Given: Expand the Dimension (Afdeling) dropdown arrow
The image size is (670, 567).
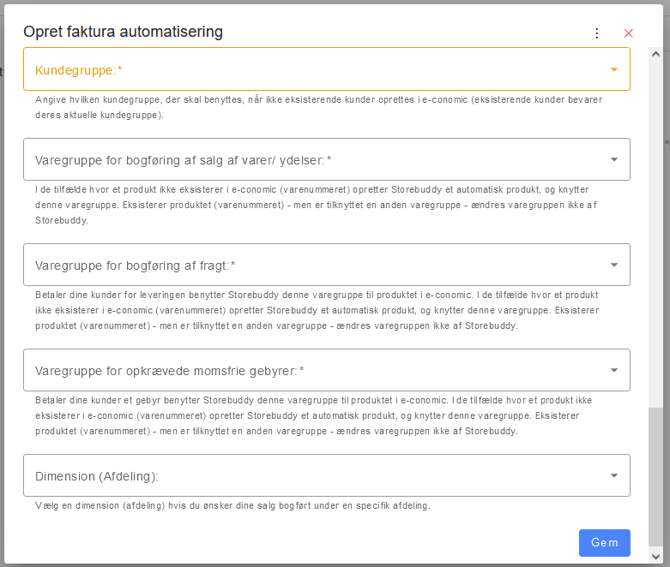Looking at the screenshot, I should click(614, 476).
